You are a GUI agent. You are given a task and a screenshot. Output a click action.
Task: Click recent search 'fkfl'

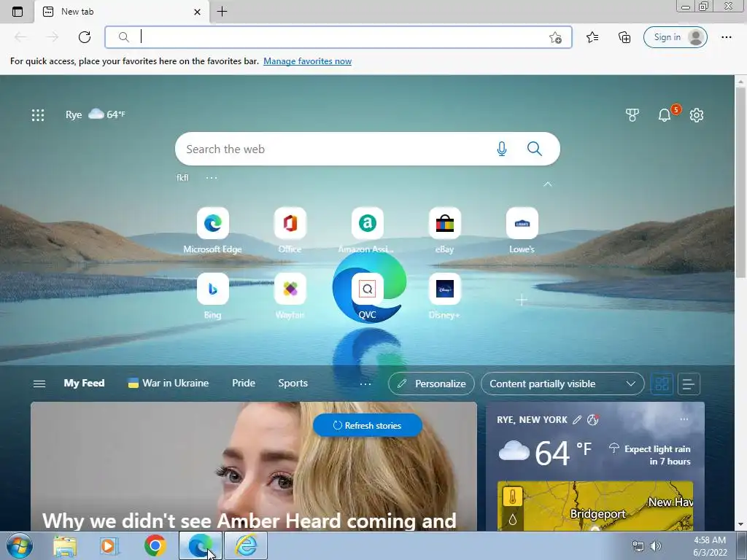182,178
